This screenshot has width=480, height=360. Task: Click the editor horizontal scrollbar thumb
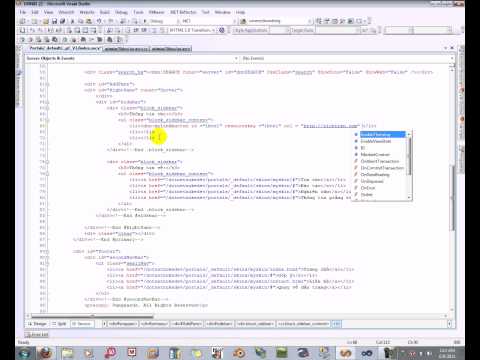tap(92, 316)
